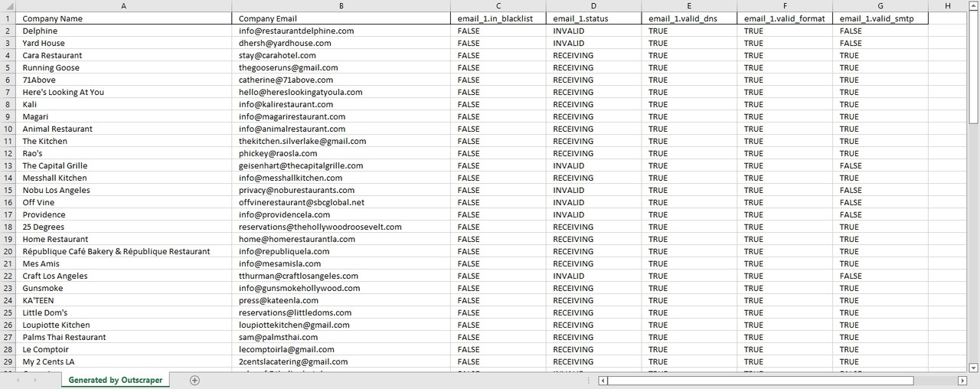Click the email_1.valid_format header cell
The height and width of the screenshot is (389, 980).
click(785, 18)
